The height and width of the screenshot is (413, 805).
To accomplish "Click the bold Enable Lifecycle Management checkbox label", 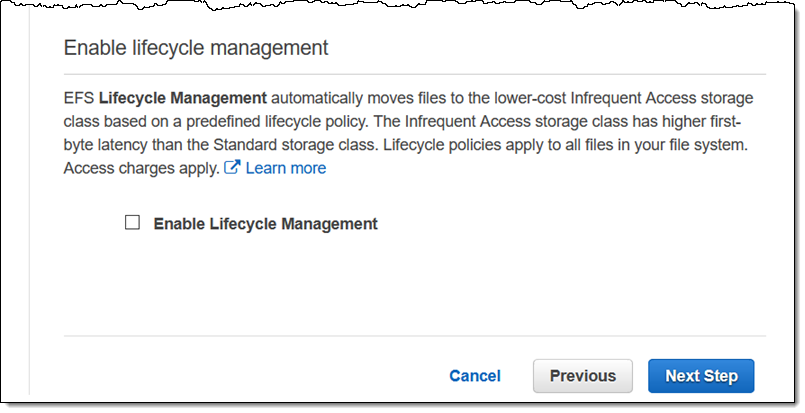I will coord(265,224).
